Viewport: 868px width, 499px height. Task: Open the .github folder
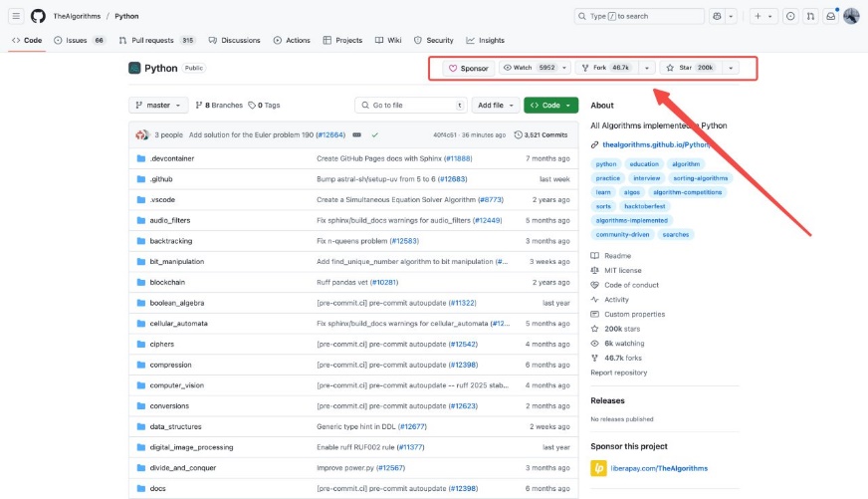(161, 178)
